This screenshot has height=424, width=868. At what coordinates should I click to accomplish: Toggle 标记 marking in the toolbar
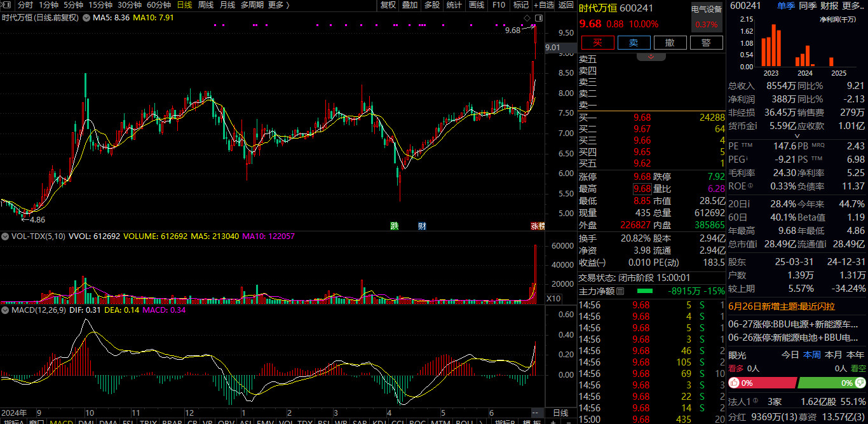tap(520, 5)
